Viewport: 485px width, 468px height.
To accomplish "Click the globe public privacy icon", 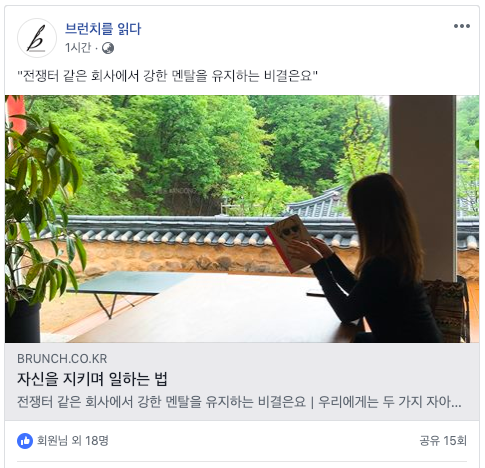I will pos(108,48).
